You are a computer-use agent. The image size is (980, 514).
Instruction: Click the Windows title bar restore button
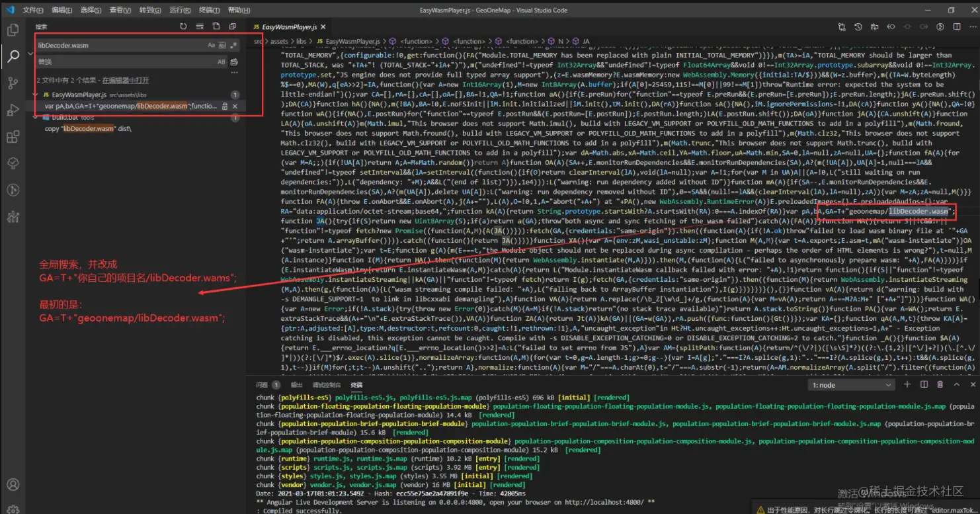tap(951, 10)
